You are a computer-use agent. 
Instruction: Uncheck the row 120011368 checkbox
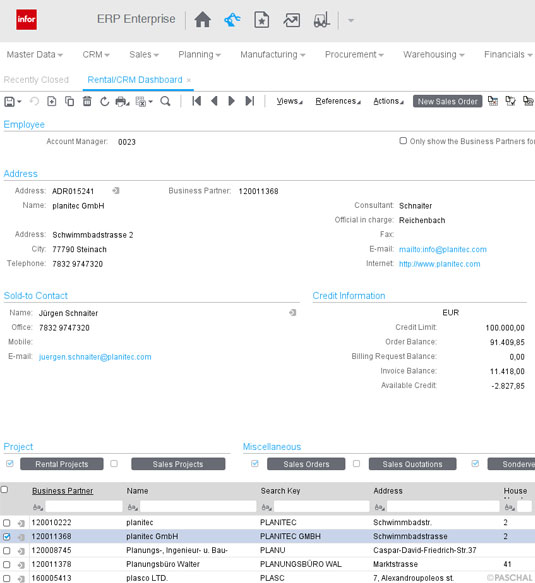(7, 537)
